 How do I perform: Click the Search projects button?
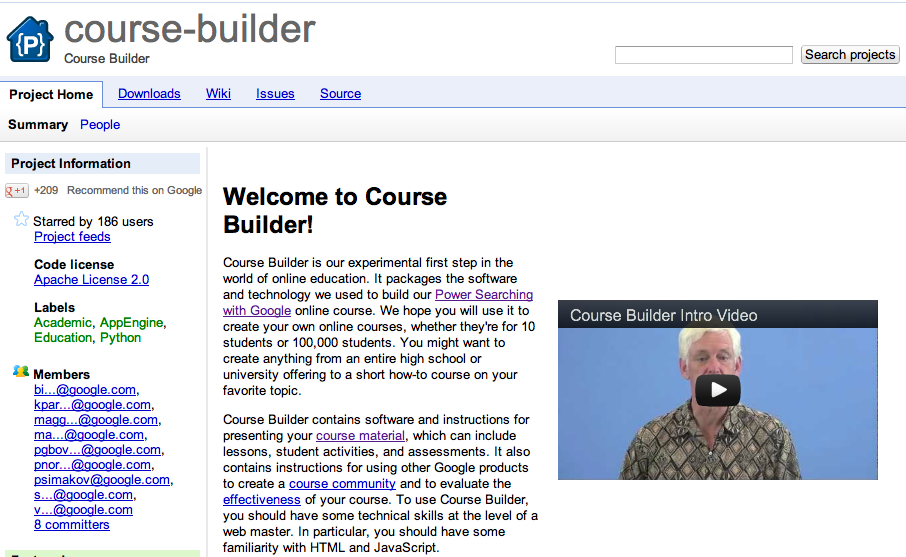point(850,55)
